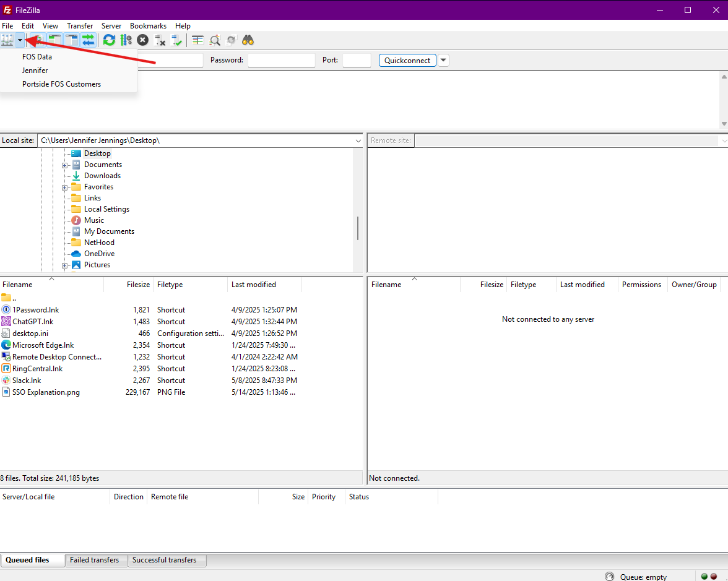Toggle the message log display

tap(38, 40)
